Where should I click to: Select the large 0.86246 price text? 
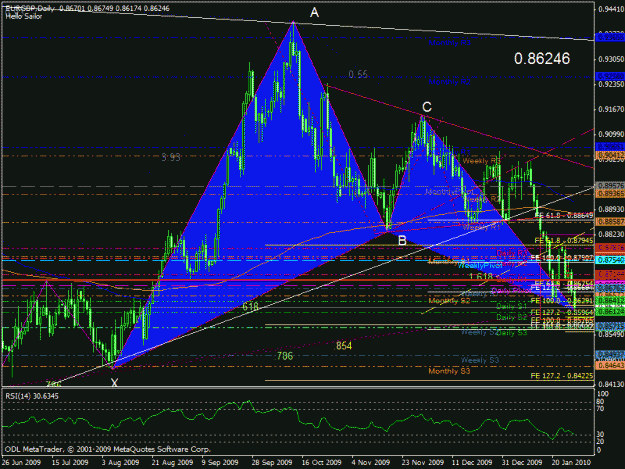[542, 59]
